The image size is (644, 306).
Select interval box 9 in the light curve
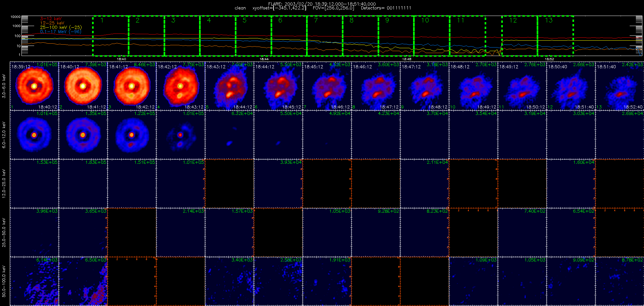[x=396, y=36]
